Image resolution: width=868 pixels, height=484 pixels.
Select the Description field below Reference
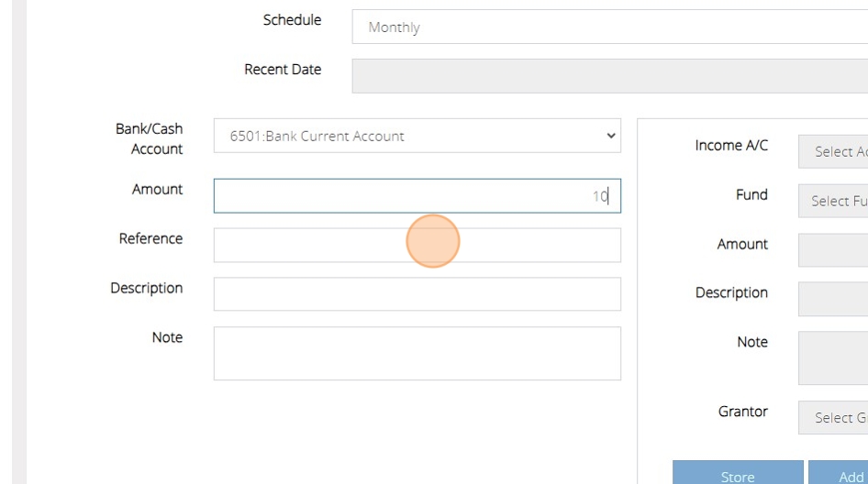pos(417,294)
